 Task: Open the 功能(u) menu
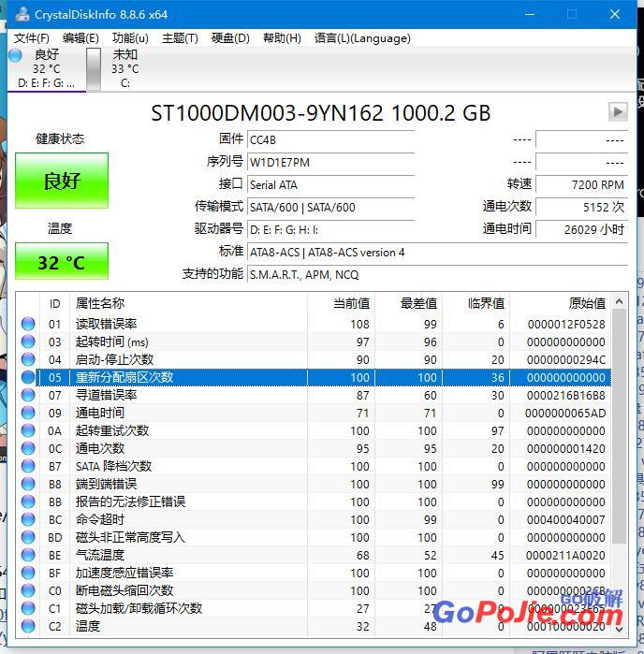[x=130, y=38]
